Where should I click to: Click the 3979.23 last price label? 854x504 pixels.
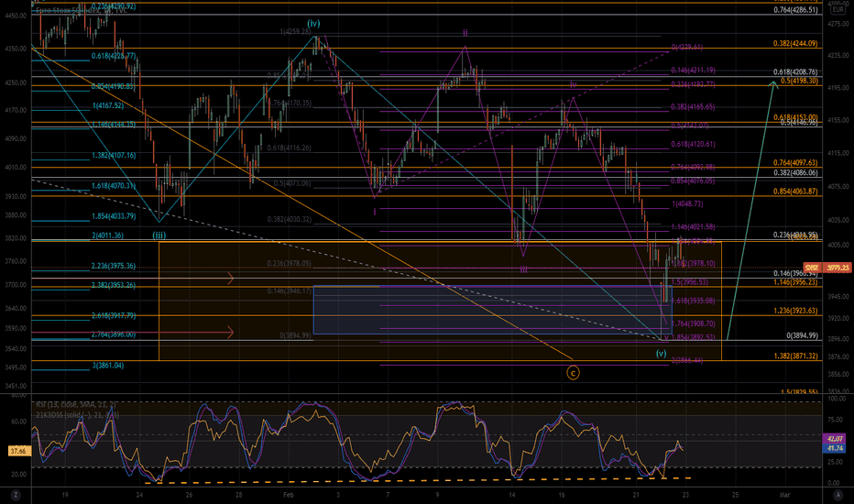click(838, 268)
